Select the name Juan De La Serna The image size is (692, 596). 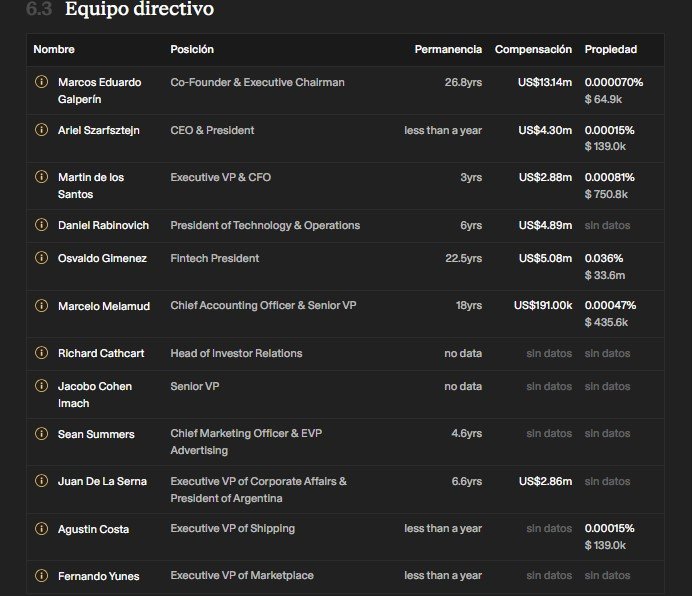[102, 481]
